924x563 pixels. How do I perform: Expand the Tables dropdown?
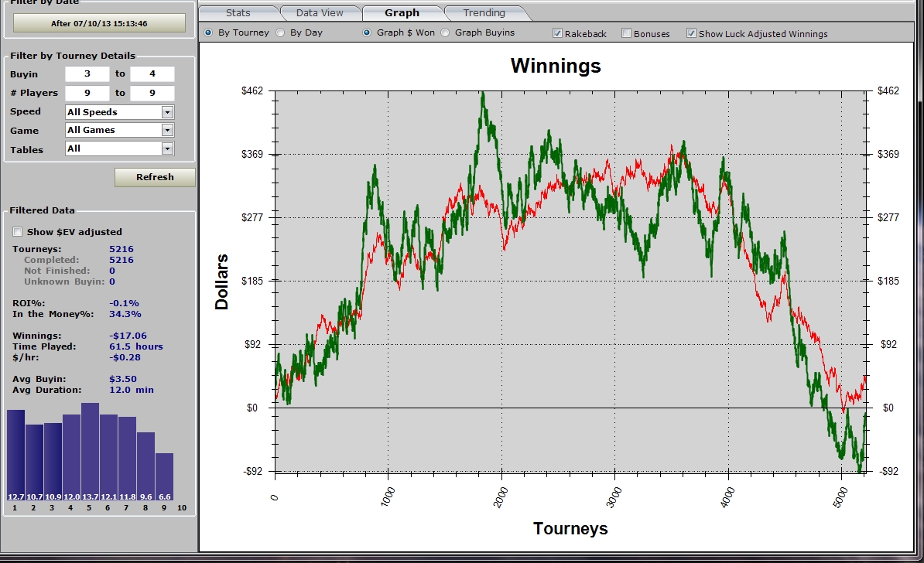coord(167,149)
